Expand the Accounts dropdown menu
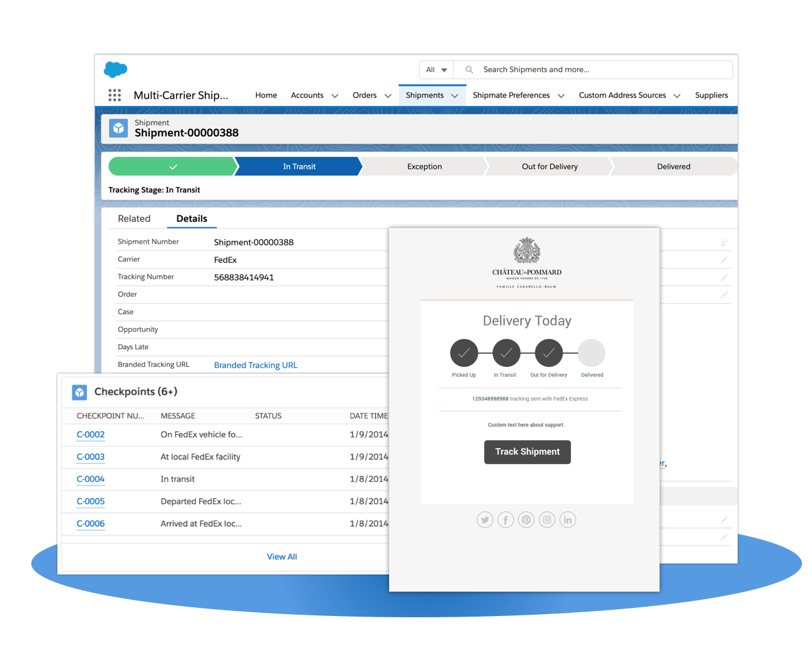The width and height of the screenshot is (812, 656). [335, 96]
